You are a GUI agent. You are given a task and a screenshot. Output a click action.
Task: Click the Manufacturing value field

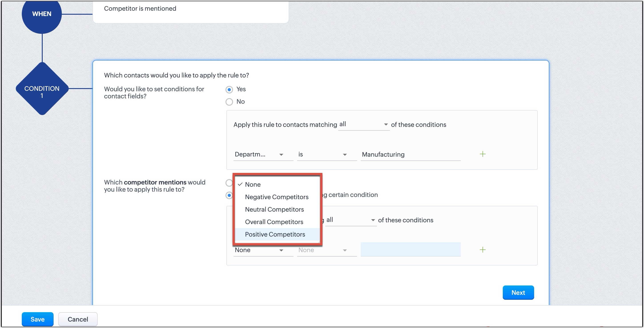(x=410, y=154)
